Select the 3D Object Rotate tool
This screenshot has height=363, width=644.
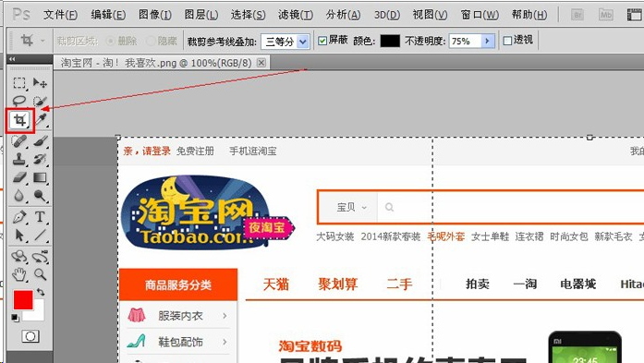click(x=19, y=256)
